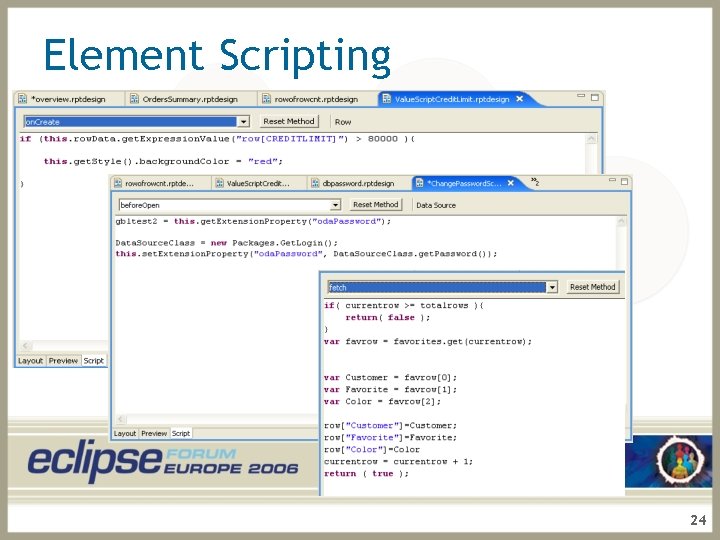
Task: Select the Preview tab in the first editor
Action: (x=63, y=360)
